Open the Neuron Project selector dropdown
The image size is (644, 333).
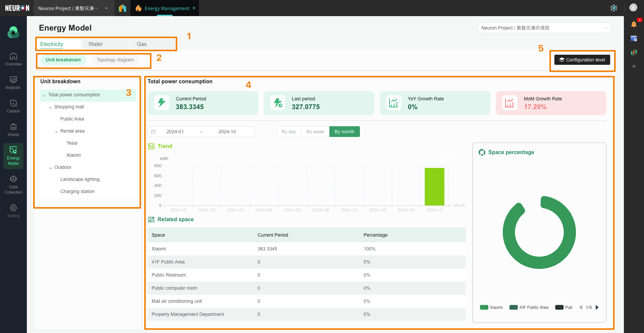pos(544,28)
